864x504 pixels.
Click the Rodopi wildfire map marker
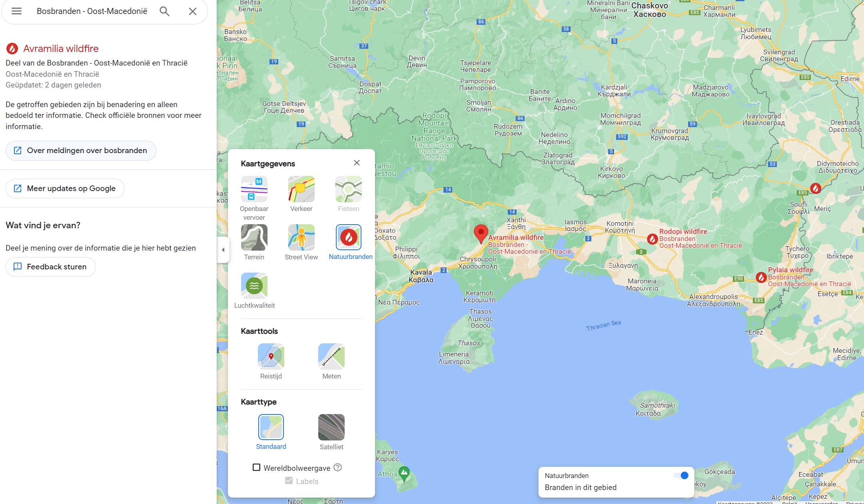point(652,239)
